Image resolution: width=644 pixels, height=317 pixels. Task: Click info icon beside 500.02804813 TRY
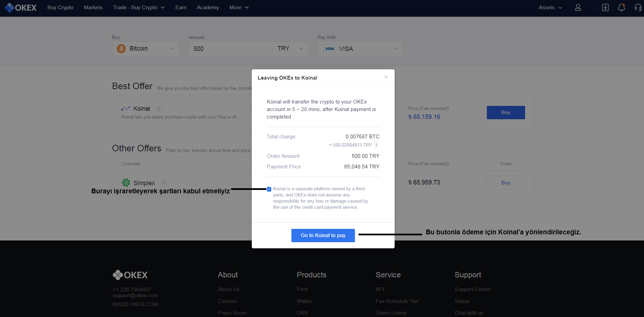376,144
